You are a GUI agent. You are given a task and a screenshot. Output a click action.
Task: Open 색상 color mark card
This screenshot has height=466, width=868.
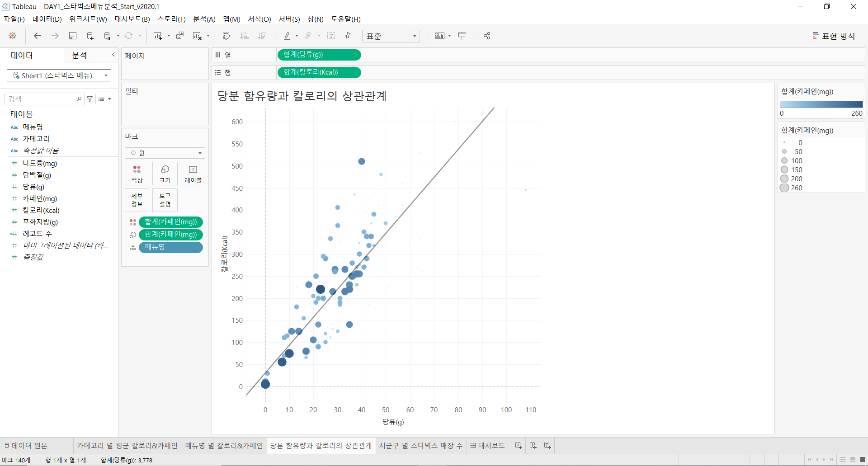click(x=137, y=174)
